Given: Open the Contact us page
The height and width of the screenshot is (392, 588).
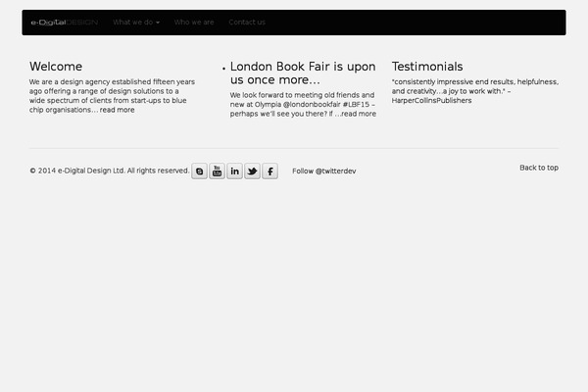Looking at the screenshot, I should [247, 23].
